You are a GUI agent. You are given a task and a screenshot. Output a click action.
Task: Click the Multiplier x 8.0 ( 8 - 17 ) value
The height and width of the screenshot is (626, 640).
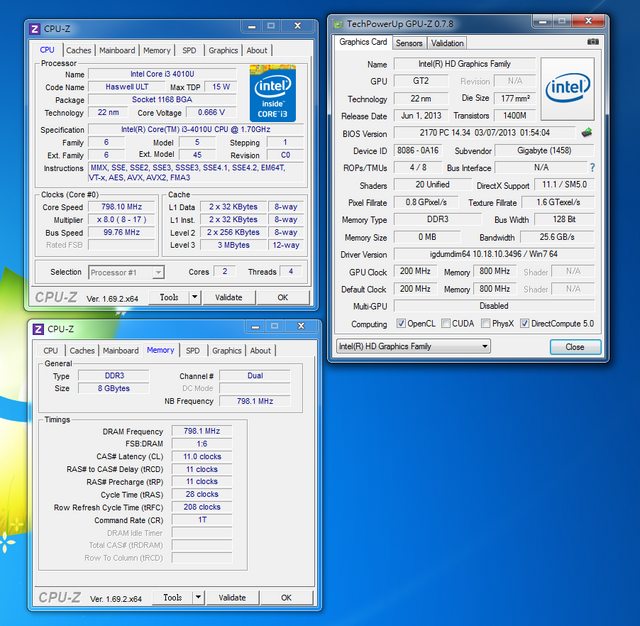click(122, 220)
